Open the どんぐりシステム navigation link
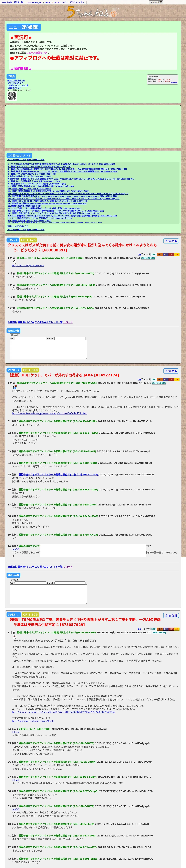This screenshot has height=868, width=186. (77, 2)
